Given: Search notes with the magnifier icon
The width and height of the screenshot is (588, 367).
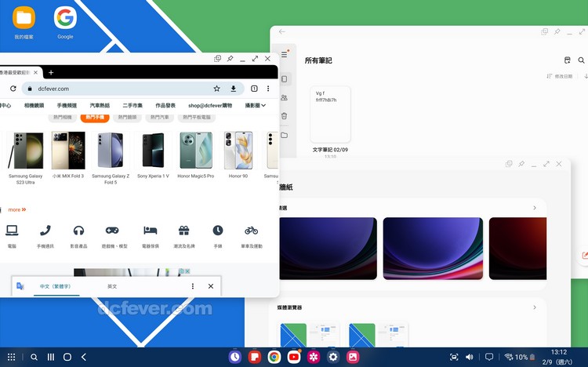Looking at the screenshot, I should click(x=581, y=60).
